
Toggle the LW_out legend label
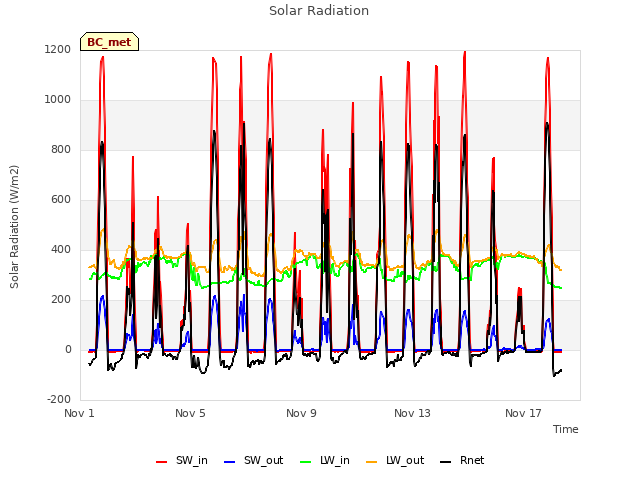point(405,460)
